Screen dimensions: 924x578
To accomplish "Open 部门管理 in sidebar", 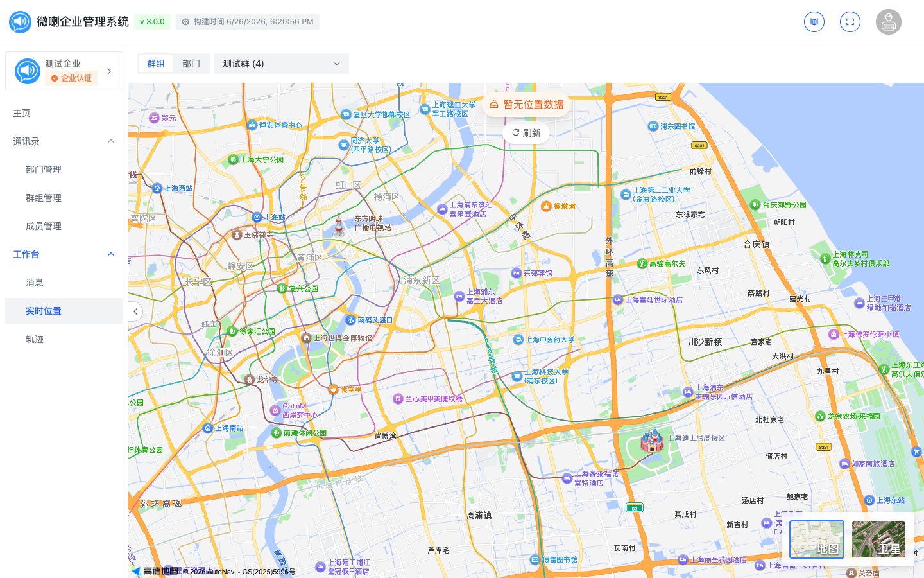I will [64, 170].
